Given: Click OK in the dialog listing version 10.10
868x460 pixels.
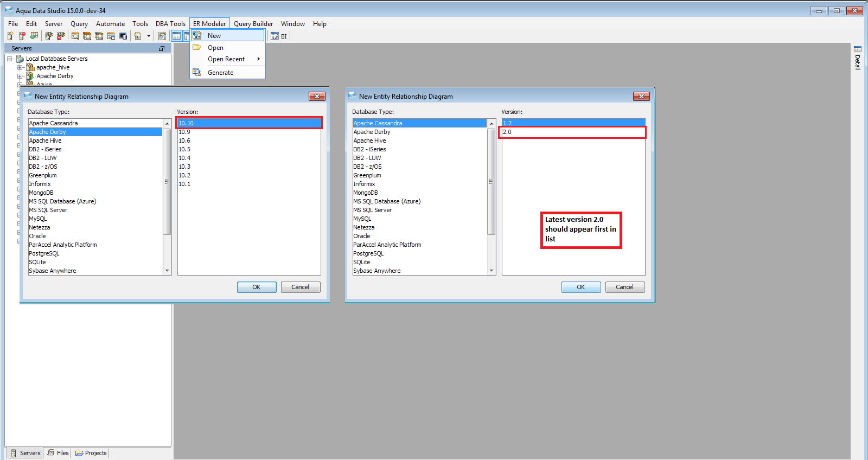Looking at the screenshot, I should point(257,287).
